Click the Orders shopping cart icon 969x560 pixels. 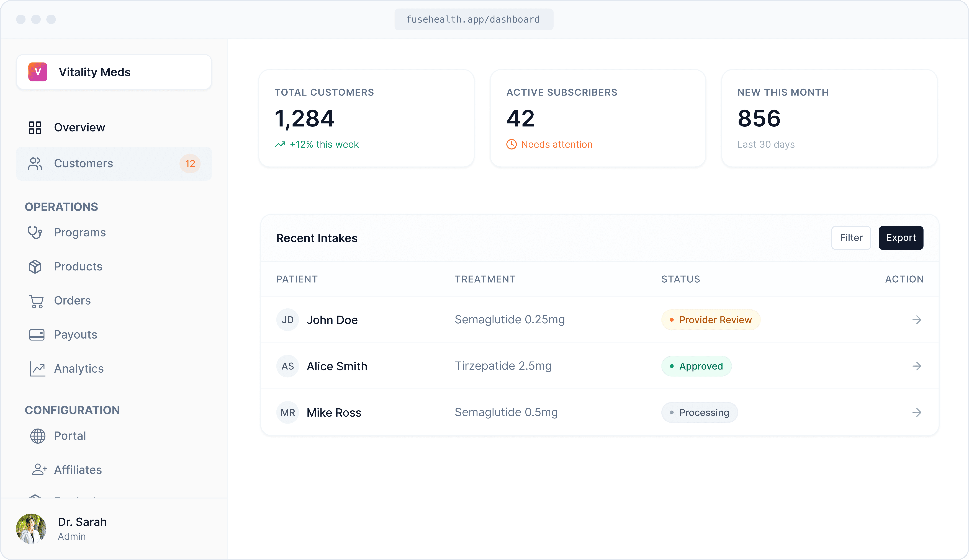click(37, 301)
